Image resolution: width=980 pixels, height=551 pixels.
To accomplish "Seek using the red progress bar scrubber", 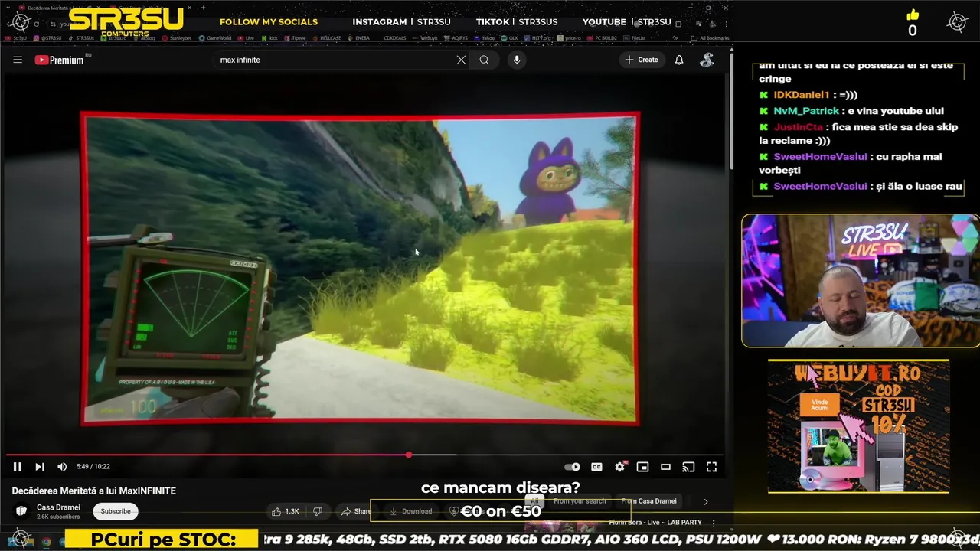I will tap(409, 455).
